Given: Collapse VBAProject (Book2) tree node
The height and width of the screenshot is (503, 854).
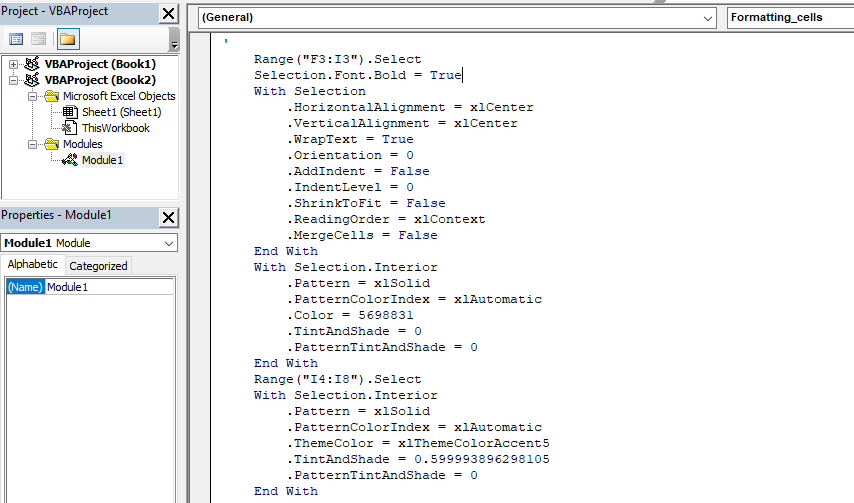Looking at the screenshot, I should (x=14, y=81).
